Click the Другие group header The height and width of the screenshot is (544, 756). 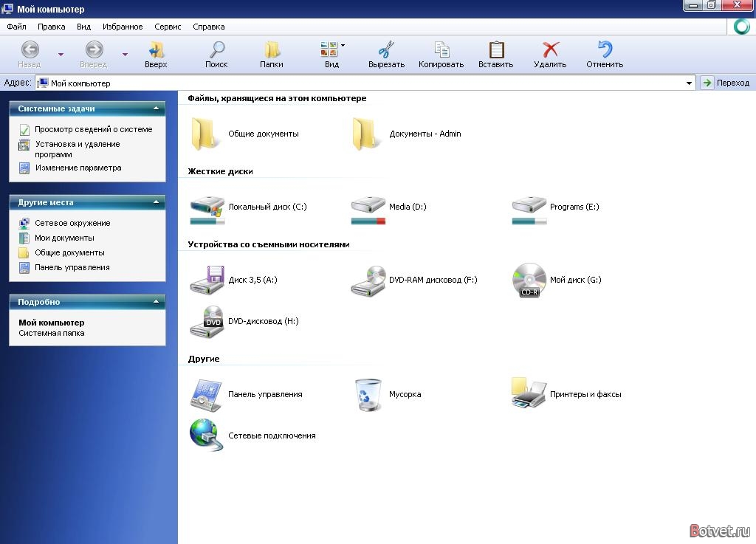click(x=204, y=359)
